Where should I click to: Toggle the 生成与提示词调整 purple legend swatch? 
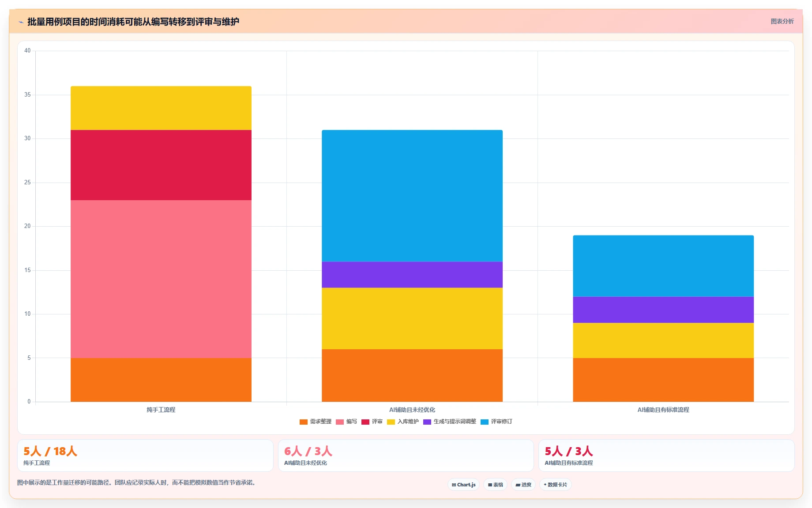click(x=427, y=422)
